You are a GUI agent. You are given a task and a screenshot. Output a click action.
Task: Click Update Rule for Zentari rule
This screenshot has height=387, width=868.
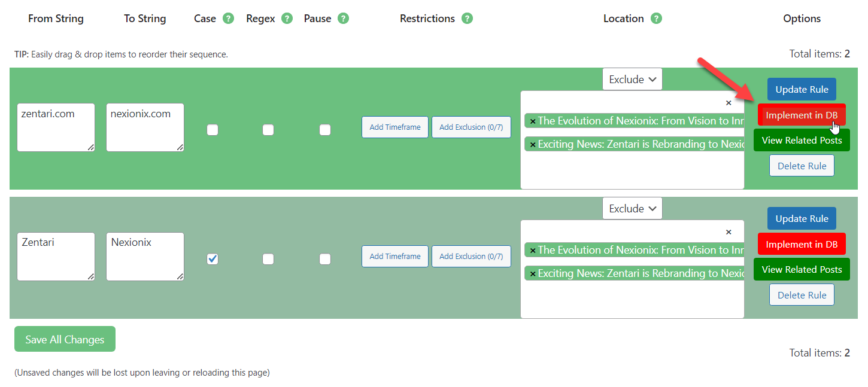click(x=802, y=218)
